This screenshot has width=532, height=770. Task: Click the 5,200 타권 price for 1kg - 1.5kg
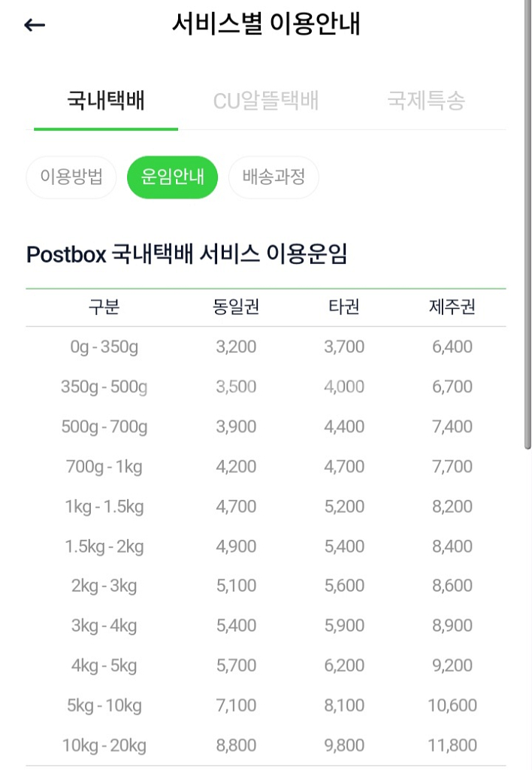click(x=344, y=506)
